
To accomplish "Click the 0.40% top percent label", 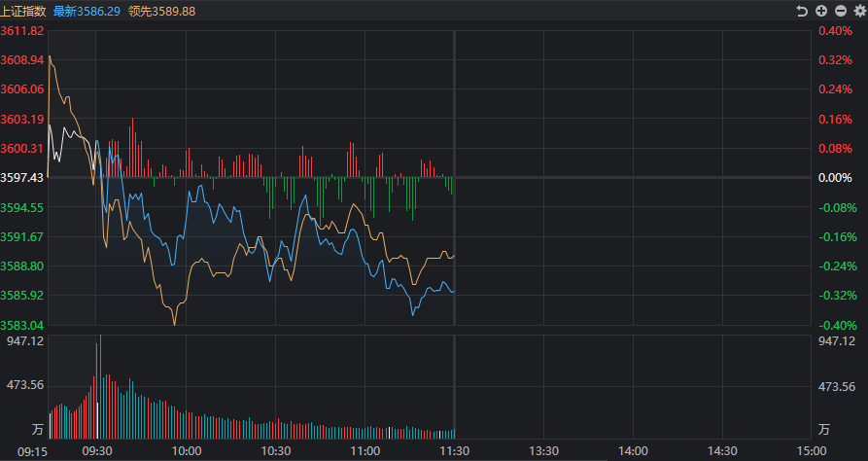I will click(x=835, y=31).
